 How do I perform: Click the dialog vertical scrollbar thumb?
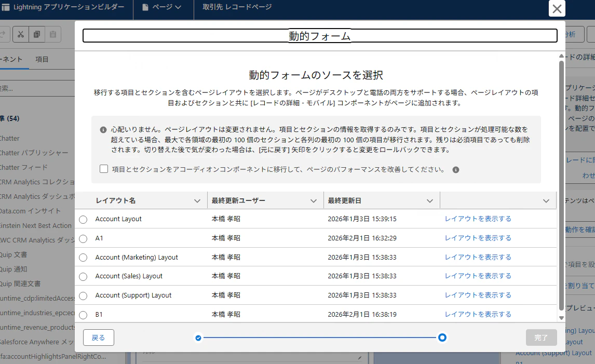click(x=562, y=185)
